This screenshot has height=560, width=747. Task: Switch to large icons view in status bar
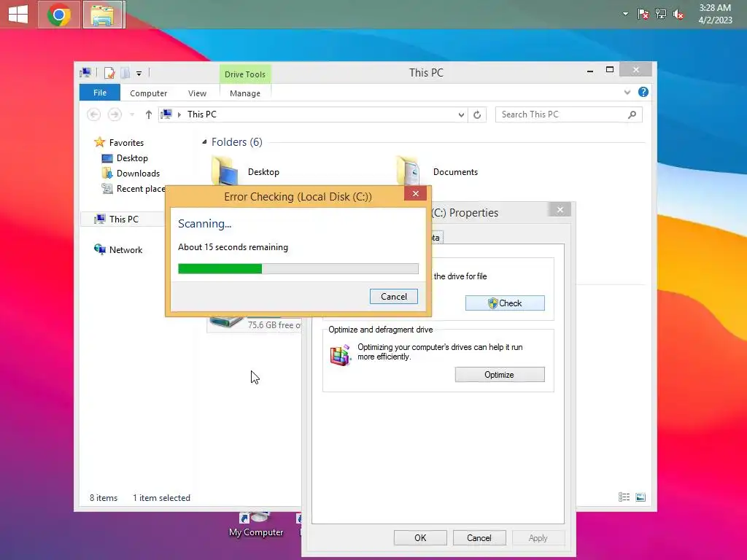640,497
